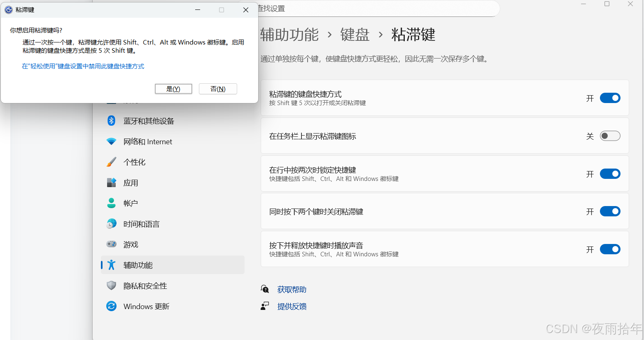The image size is (644, 340).
Task: Click 否(N) button in 粘滞键 dialog
Action: point(218,89)
